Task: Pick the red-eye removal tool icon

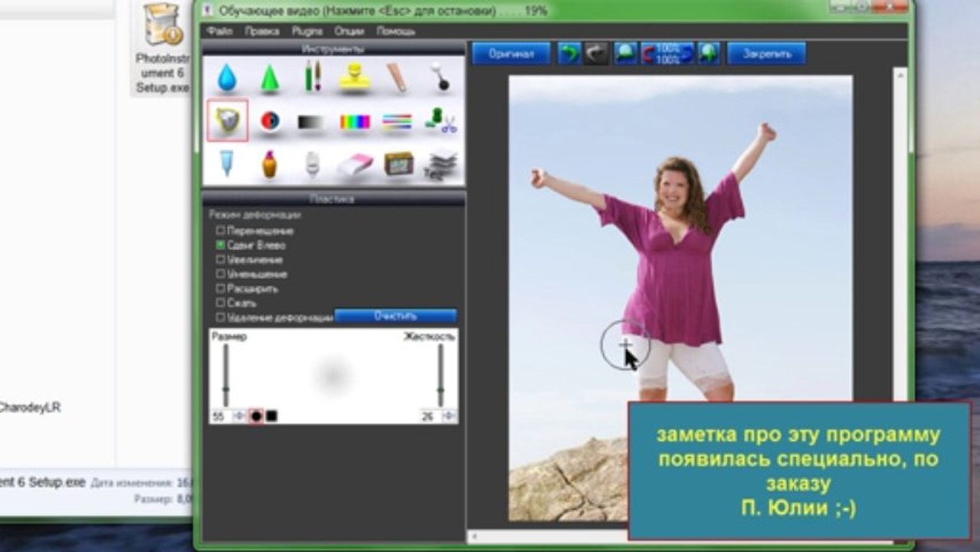Action: (270, 121)
